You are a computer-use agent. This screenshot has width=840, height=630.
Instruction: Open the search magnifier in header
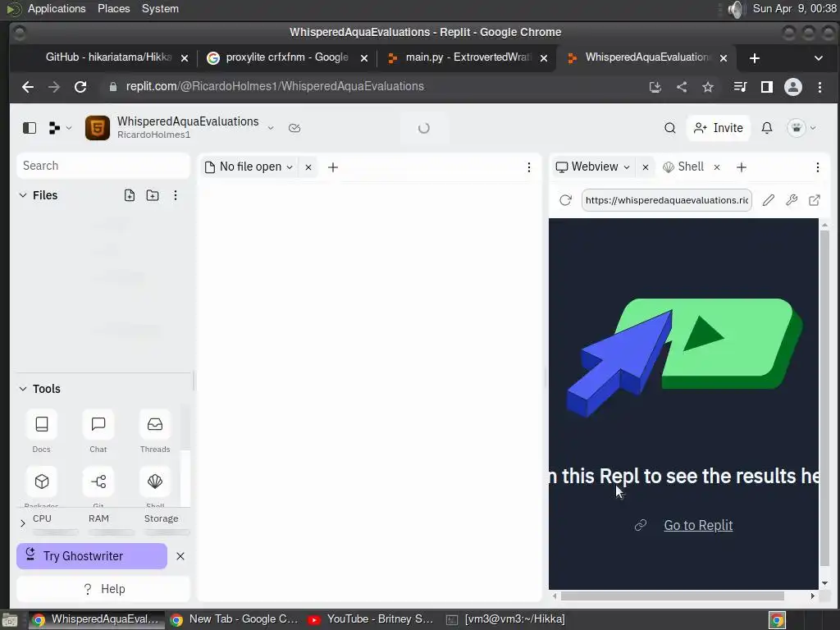pos(669,128)
